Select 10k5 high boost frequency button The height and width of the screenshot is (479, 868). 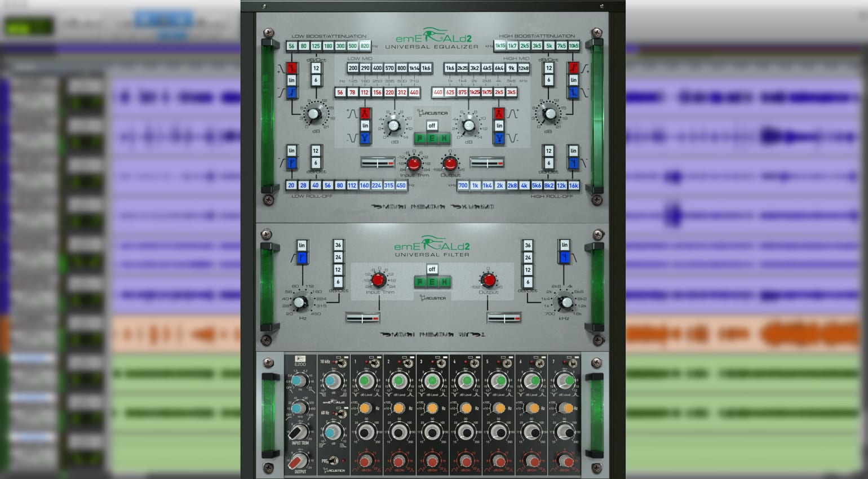click(x=573, y=46)
